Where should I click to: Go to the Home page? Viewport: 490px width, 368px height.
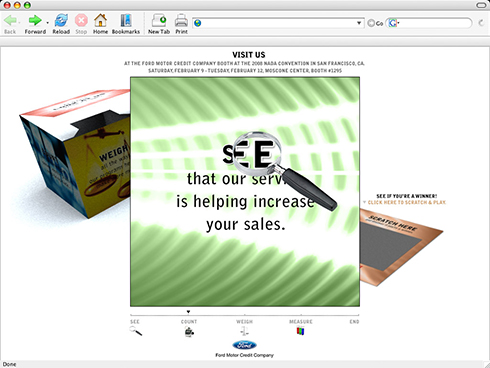[100, 20]
